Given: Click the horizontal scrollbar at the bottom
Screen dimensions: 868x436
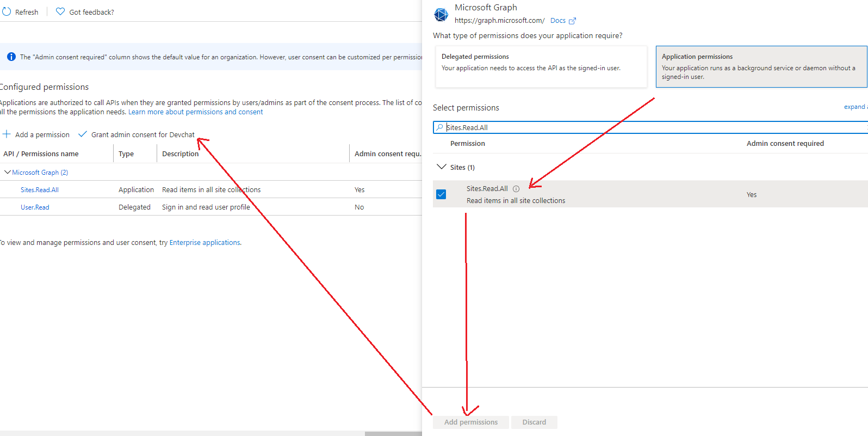Looking at the screenshot, I should [x=393, y=433].
